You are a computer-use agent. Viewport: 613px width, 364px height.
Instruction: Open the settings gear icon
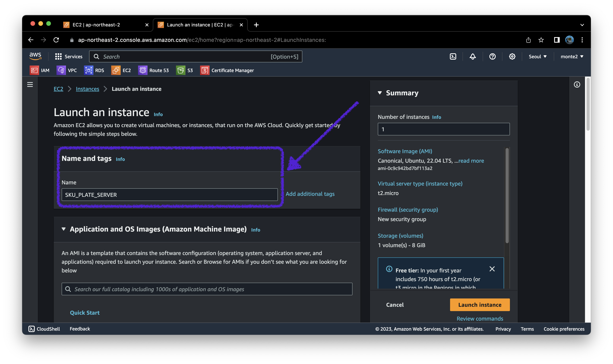tap(512, 57)
